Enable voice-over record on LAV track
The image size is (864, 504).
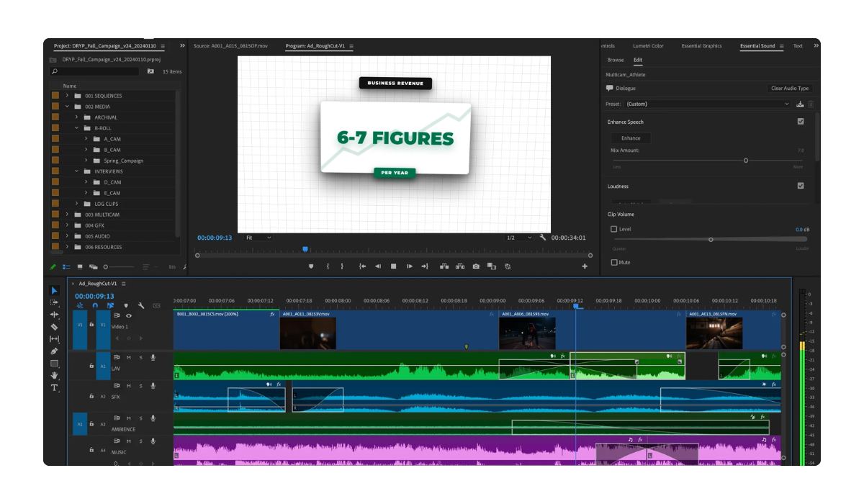[x=153, y=357]
